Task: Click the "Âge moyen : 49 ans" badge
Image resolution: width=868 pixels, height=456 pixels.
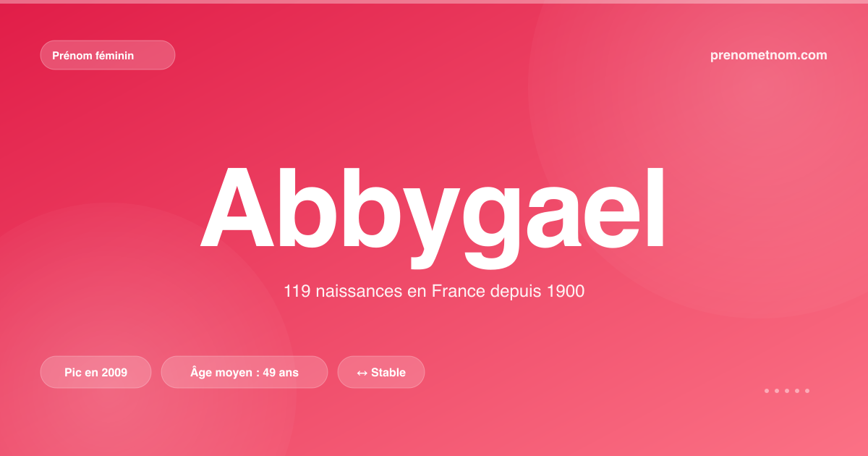Action: tap(244, 372)
